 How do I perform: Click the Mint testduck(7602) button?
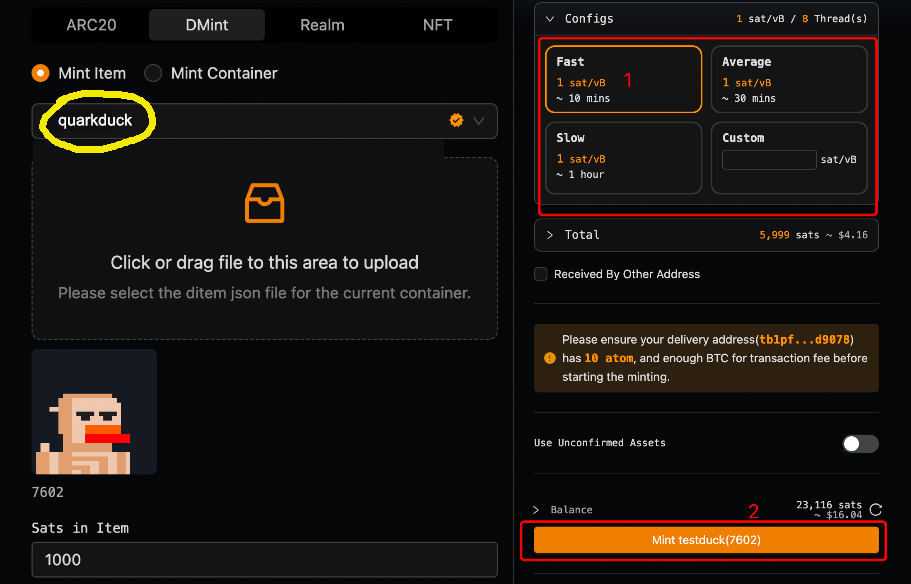(706, 540)
